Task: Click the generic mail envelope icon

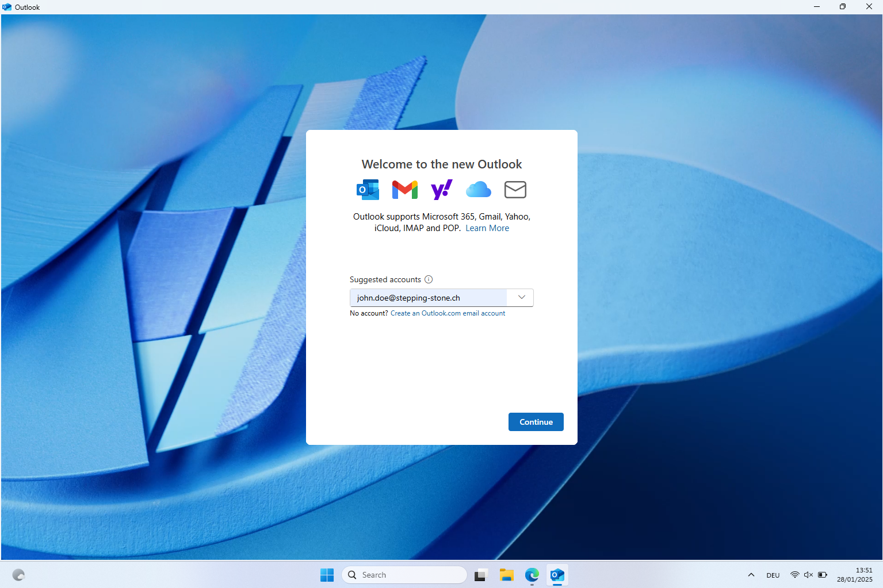Action: (515, 190)
